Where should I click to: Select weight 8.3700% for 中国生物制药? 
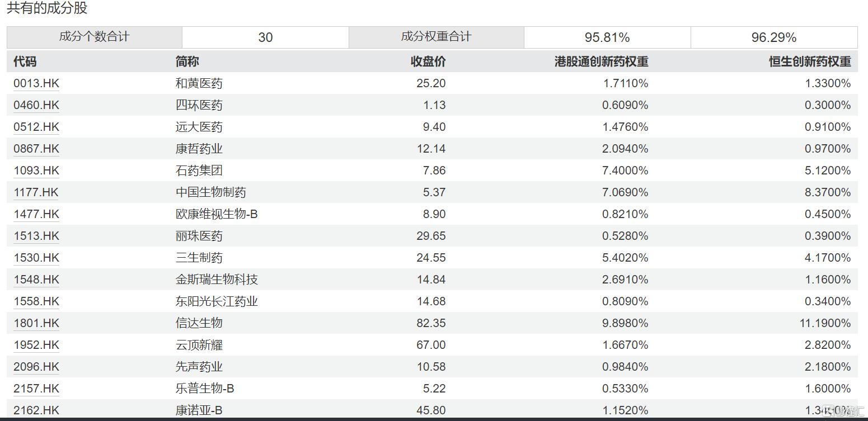[828, 192]
